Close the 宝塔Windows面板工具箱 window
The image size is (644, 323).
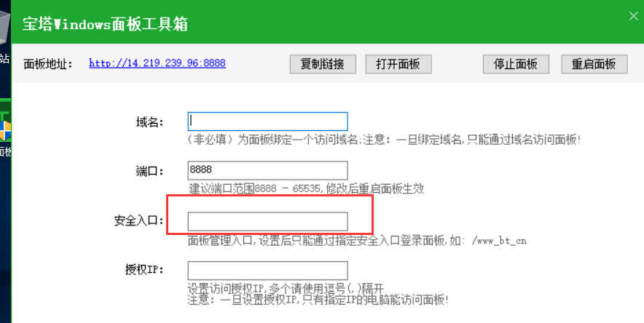[634, 17]
